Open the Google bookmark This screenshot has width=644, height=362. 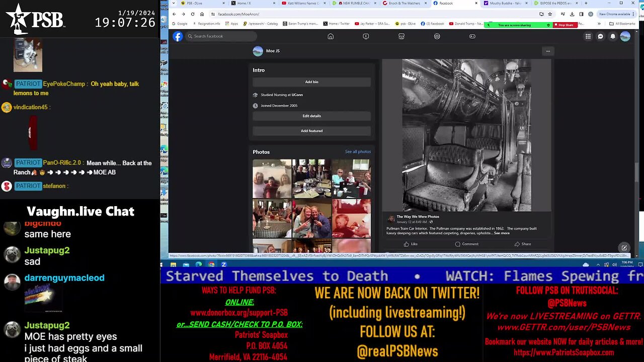click(x=180, y=24)
